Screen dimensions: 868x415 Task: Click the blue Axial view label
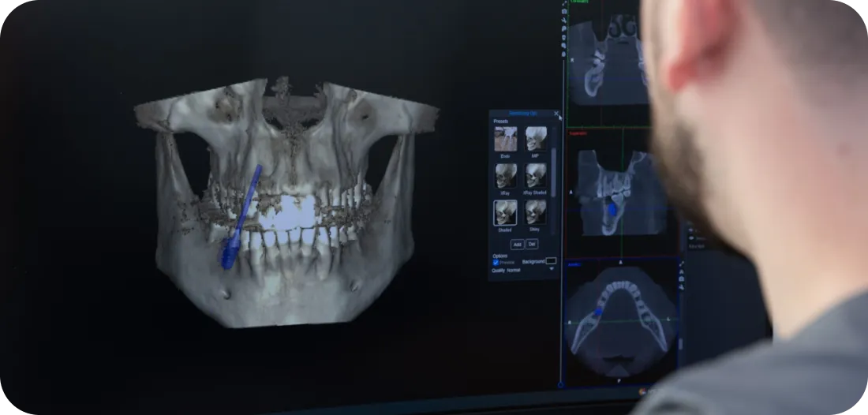coord(574,264)
